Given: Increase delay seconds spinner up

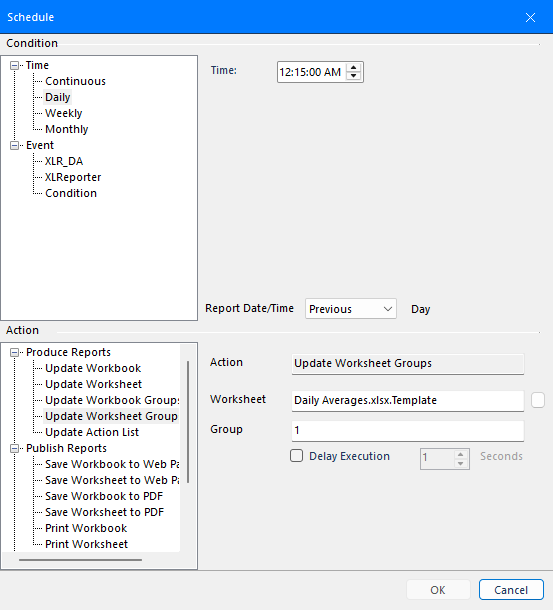Looking at the screenshot, I should [461, 454].
